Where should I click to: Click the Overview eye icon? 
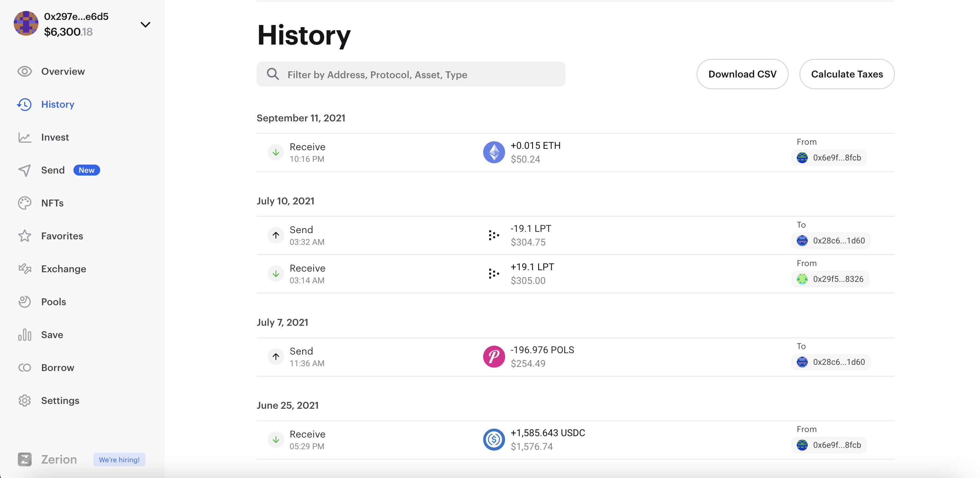25,71
